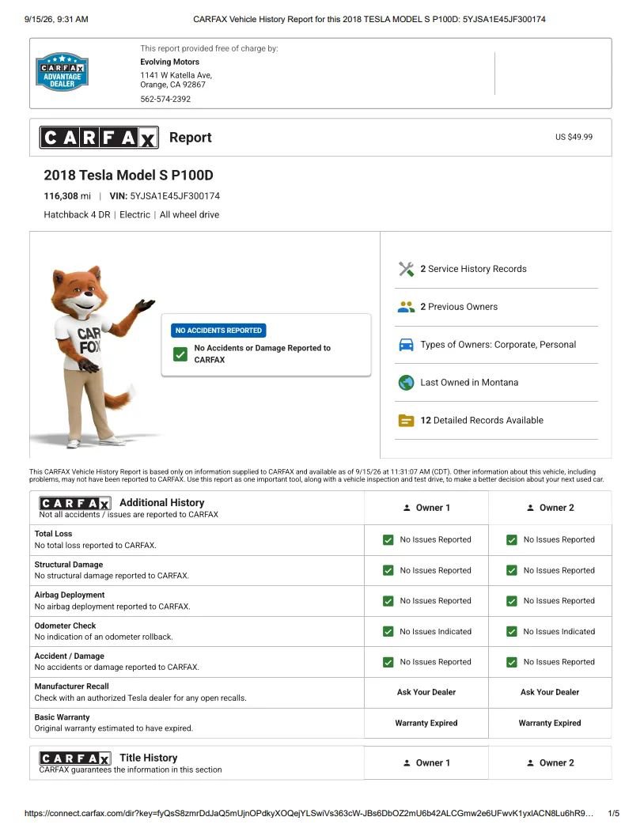
Task: Click Hatchback 4 DR body type text
Action: coord(77,215)
